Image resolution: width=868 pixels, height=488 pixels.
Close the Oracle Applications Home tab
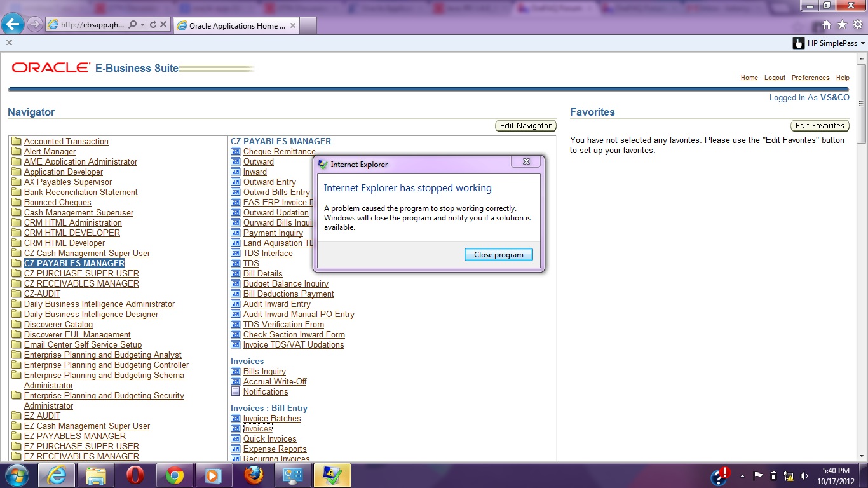click(292, 26)
